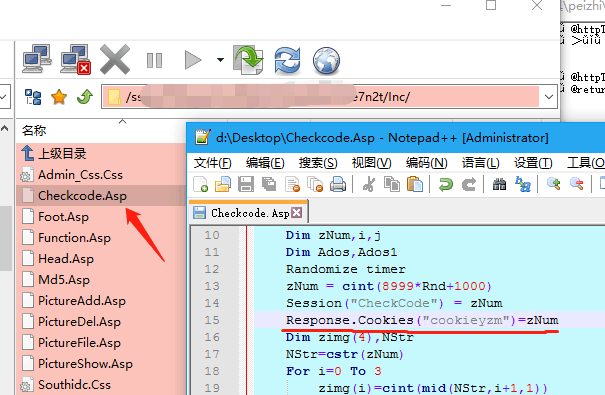Click Notepad++ cut scissors icon

point(369,184)
